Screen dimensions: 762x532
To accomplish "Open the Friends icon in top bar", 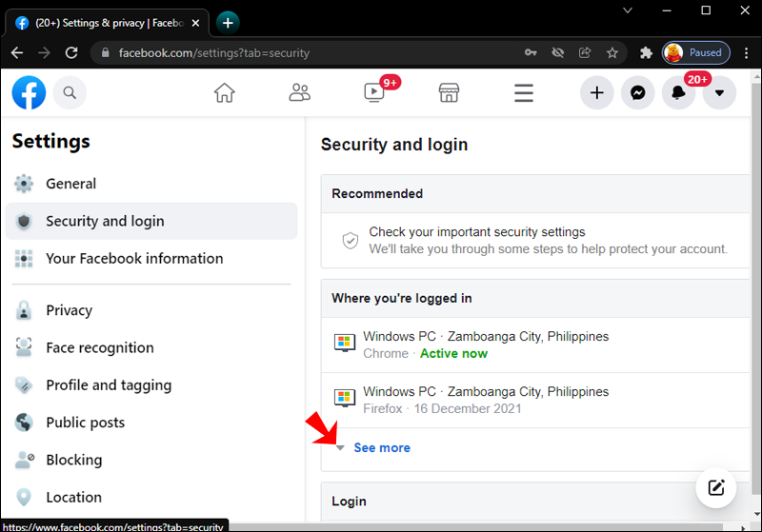I will click(300, 92).
